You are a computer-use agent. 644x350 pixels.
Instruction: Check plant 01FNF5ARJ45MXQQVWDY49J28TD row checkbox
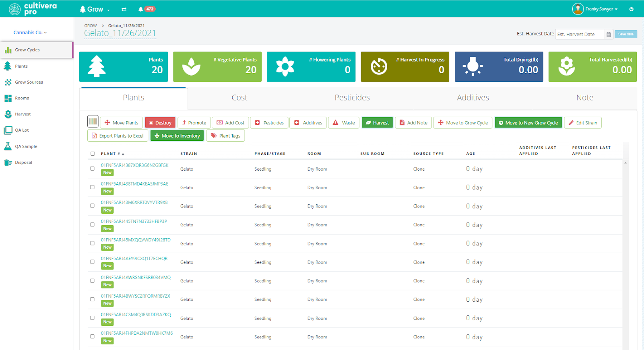(92, 243)
